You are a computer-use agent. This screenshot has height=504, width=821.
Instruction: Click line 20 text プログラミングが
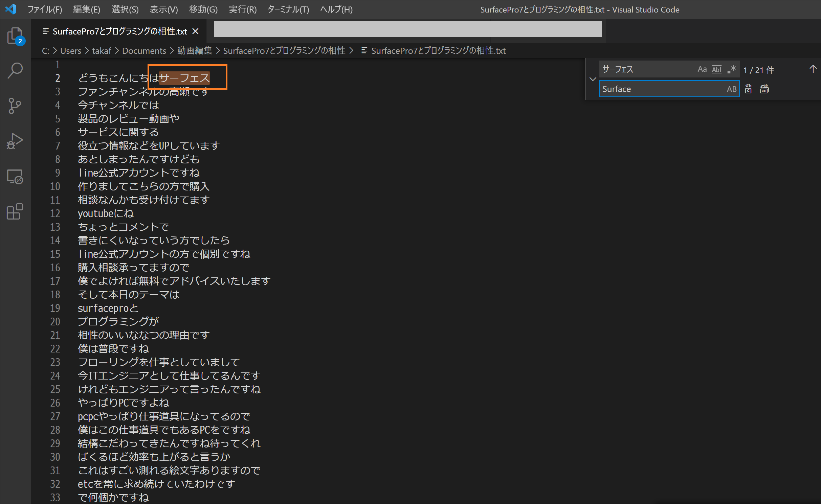118,322
